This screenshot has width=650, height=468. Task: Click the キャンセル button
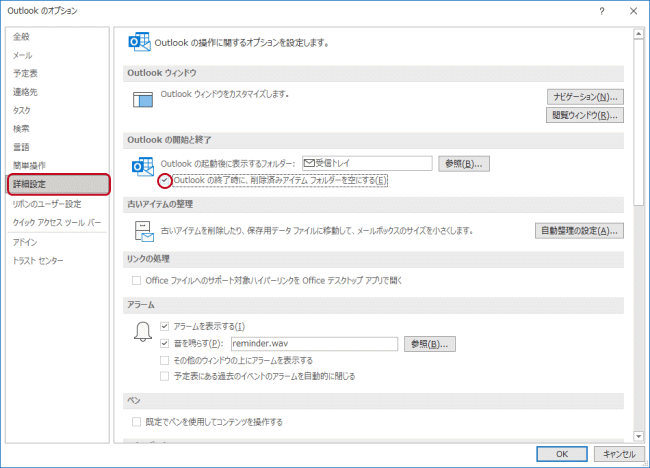[x=619, y=454]
